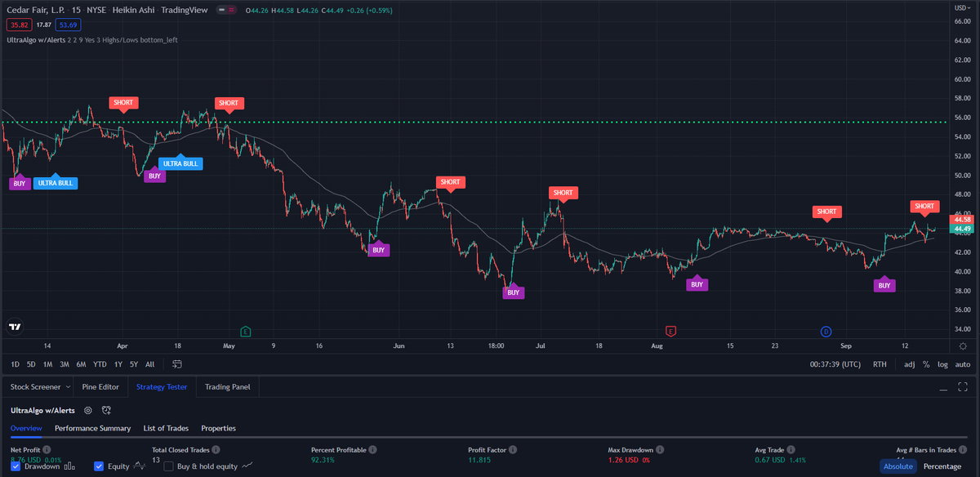Set the chart range to 1Y
This screenshot has width=980, height=477.
[x=118, y=364]
